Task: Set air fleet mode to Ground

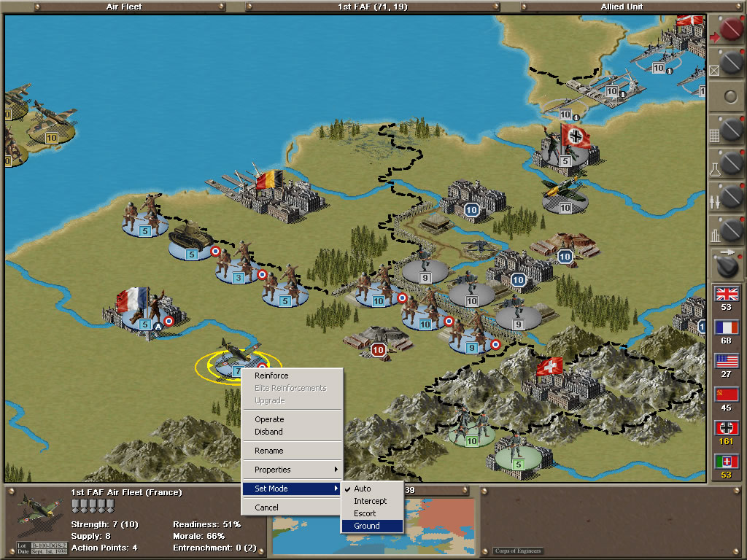Action: [372, 526]
